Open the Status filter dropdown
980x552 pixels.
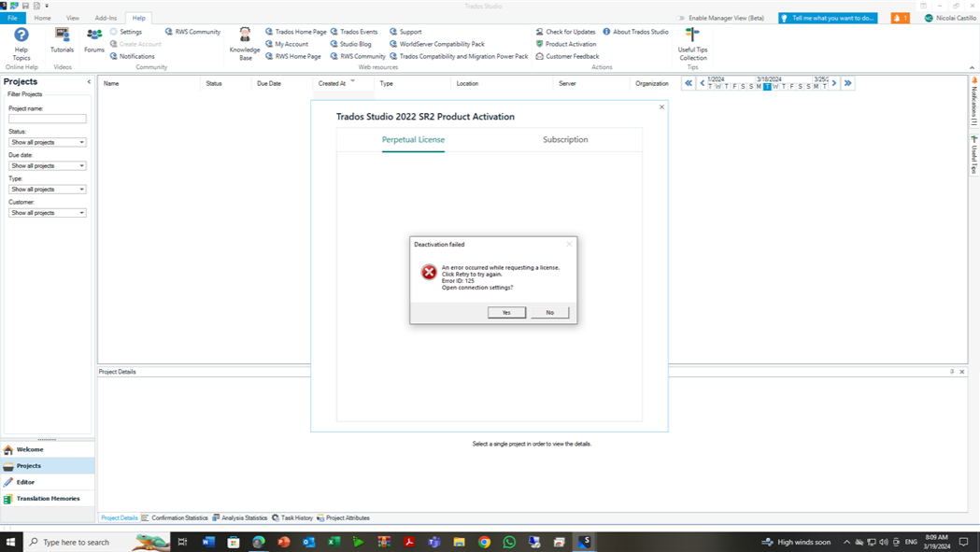coord(47,143)
